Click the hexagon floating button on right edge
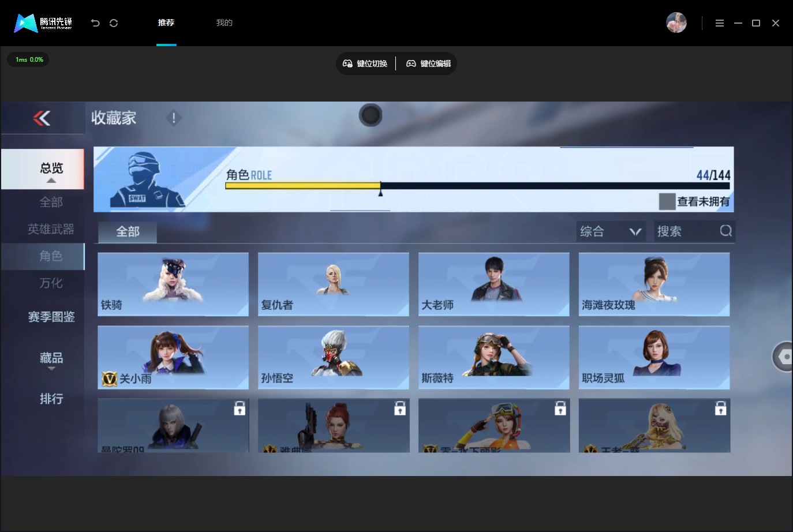The image size is (793, 532). click(783, 357)
